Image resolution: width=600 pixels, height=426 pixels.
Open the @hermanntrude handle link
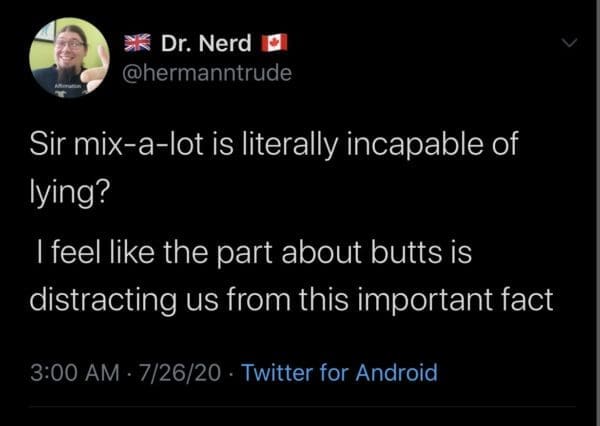207,73
